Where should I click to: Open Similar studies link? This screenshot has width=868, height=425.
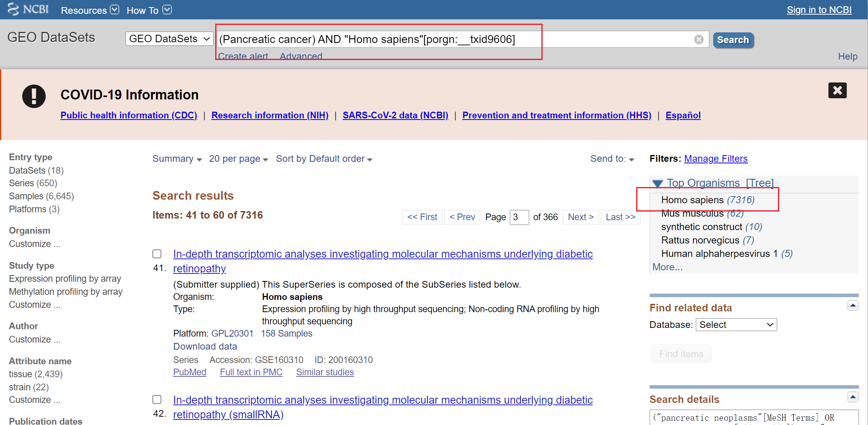coord(325,372)
